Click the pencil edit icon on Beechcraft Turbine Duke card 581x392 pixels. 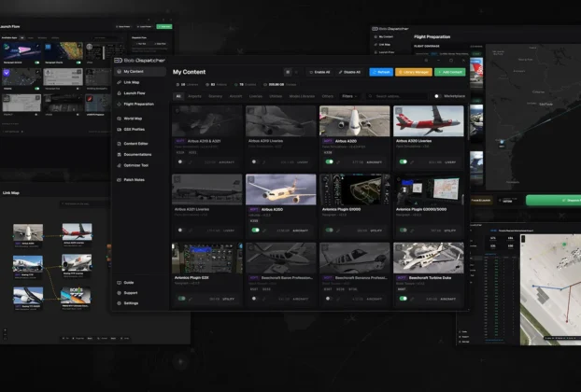pyautogui.click(x=412, y=299)
